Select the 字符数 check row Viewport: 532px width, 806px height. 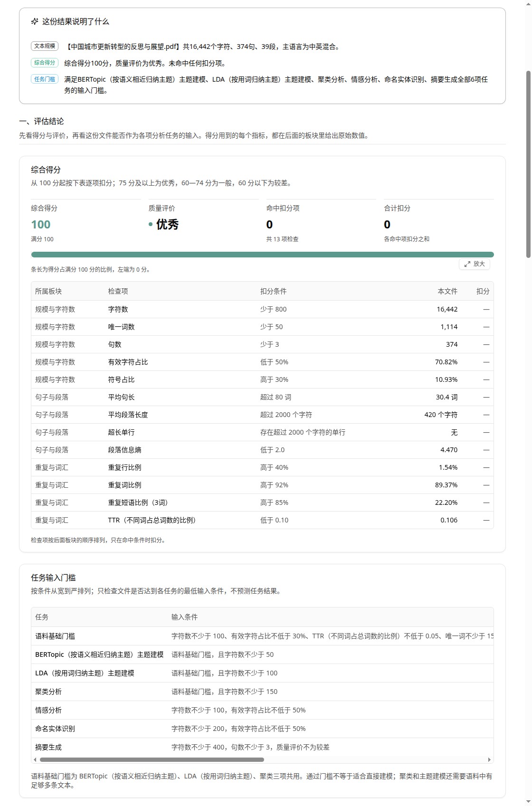[x=262, y=309]
